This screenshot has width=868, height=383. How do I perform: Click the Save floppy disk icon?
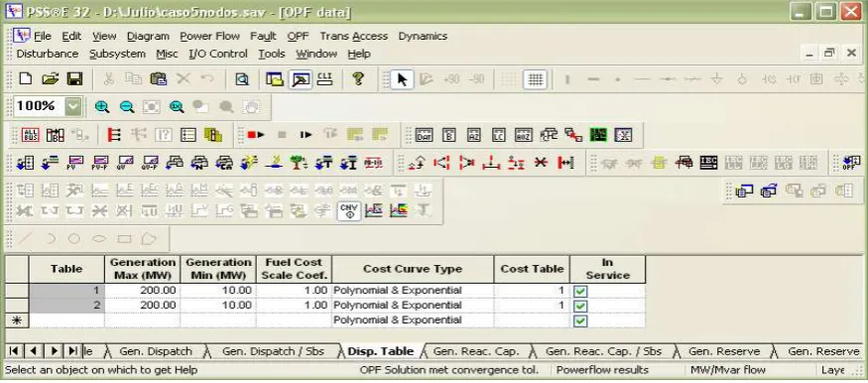coord(74,79)
